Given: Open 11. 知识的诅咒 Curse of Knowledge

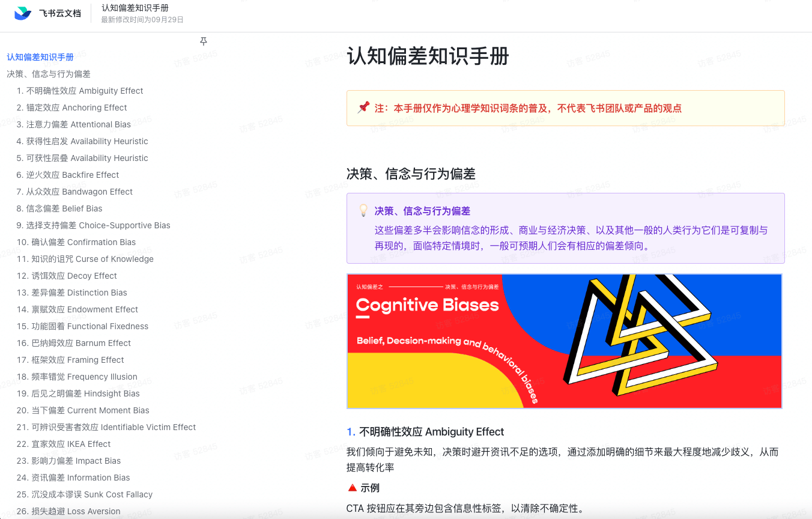Looking at the screenshot, I should click(85, 259).
